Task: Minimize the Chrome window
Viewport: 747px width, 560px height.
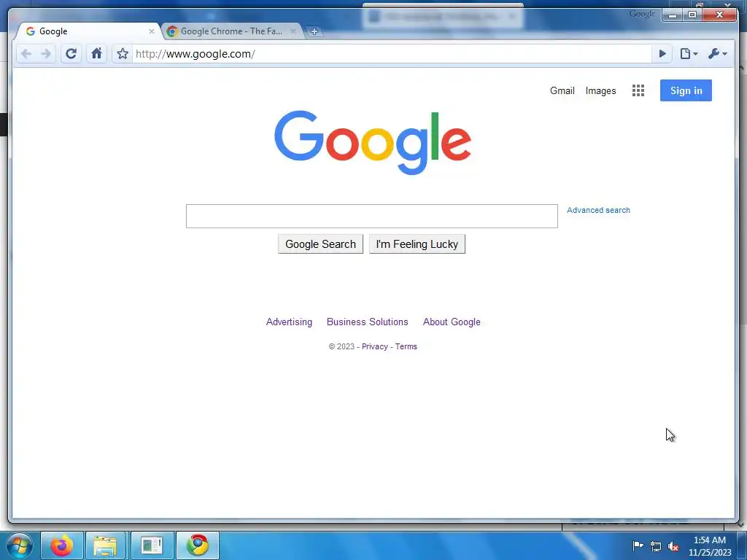Action: pyautogui.click(x=673, y=15)
